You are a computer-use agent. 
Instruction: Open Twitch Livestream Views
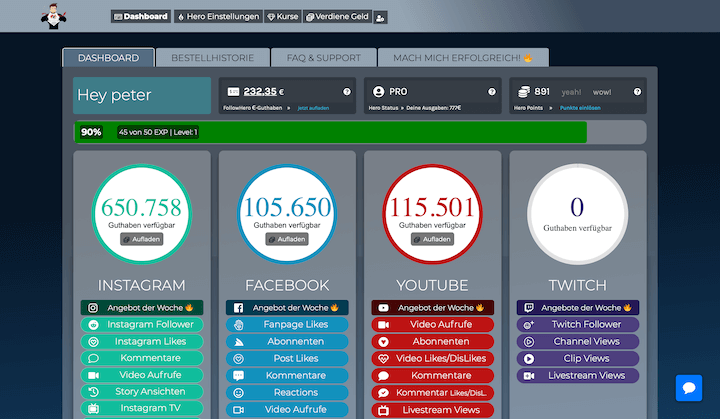tap(578, 375)
